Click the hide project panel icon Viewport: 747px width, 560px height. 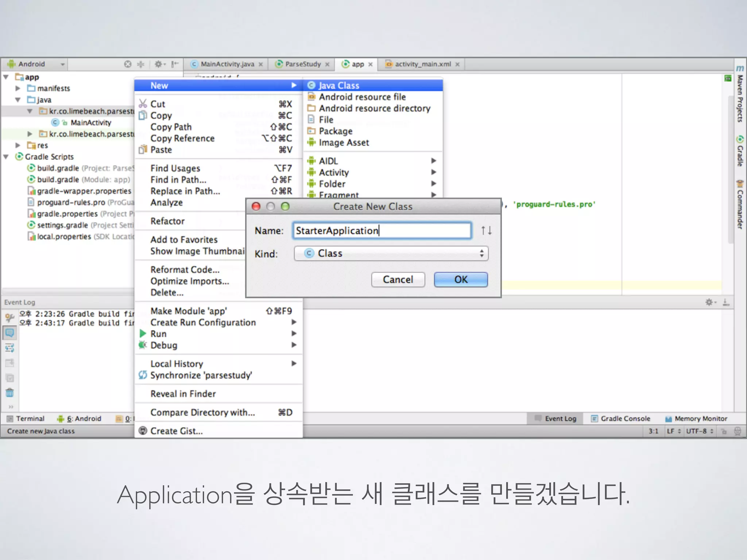coord(175,64)
